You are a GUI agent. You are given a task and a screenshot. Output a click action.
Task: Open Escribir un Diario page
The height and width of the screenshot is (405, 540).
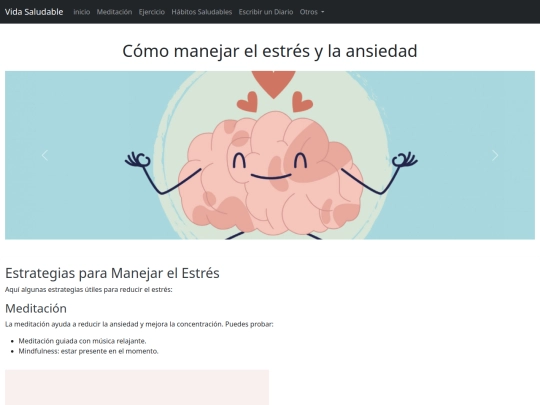[266, 12]
